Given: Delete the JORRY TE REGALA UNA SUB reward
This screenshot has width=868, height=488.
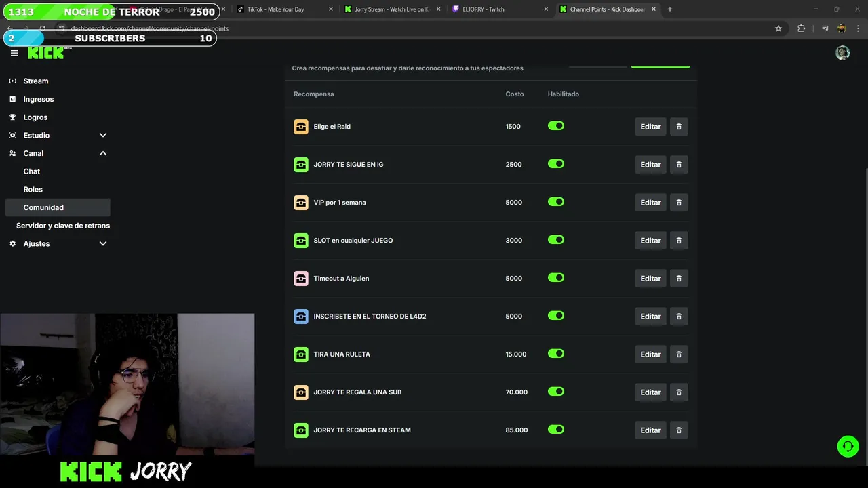Looking at the screenshot, I should (679, 392).
